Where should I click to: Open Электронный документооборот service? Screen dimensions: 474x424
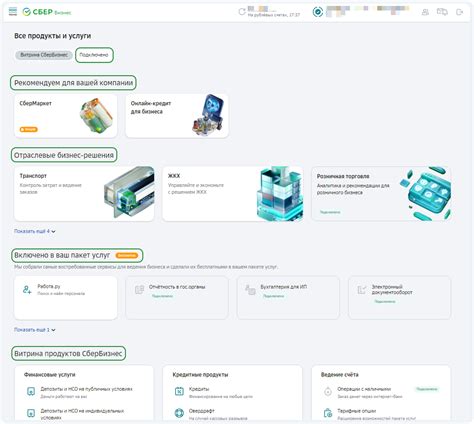(x=400, y=298)
